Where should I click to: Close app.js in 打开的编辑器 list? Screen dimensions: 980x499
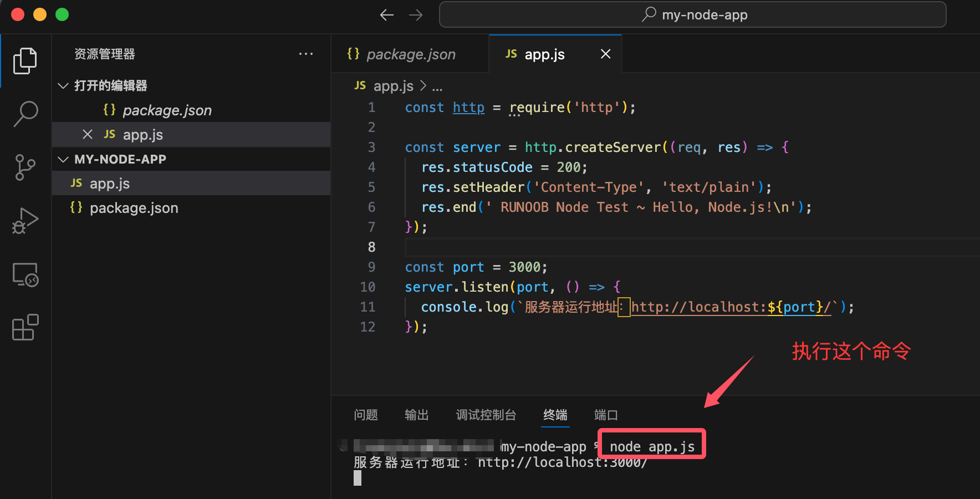87,134
